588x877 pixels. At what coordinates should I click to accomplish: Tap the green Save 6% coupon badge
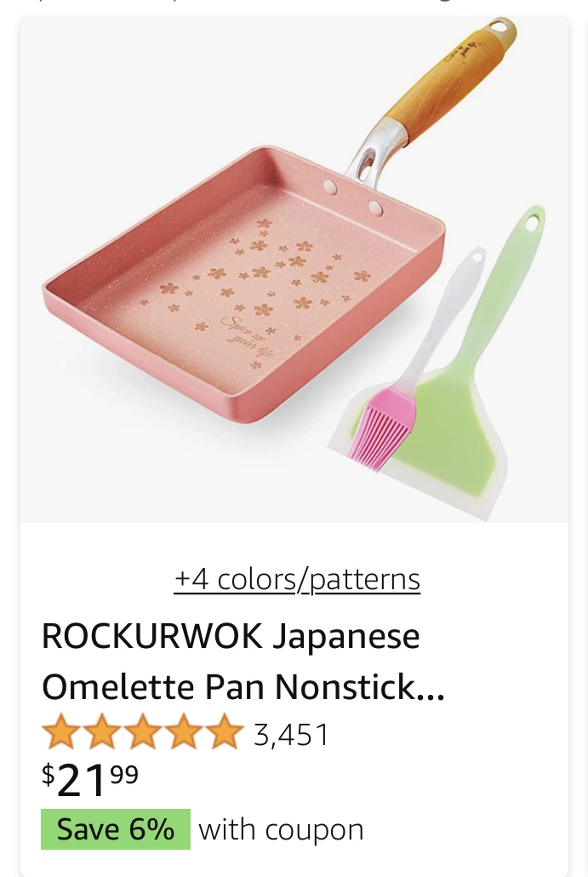[115, 829]
